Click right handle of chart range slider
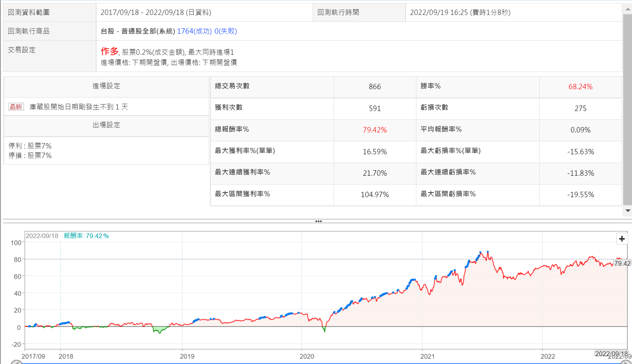The height and width of the screenshot is (364, 632). coord(625,362)
